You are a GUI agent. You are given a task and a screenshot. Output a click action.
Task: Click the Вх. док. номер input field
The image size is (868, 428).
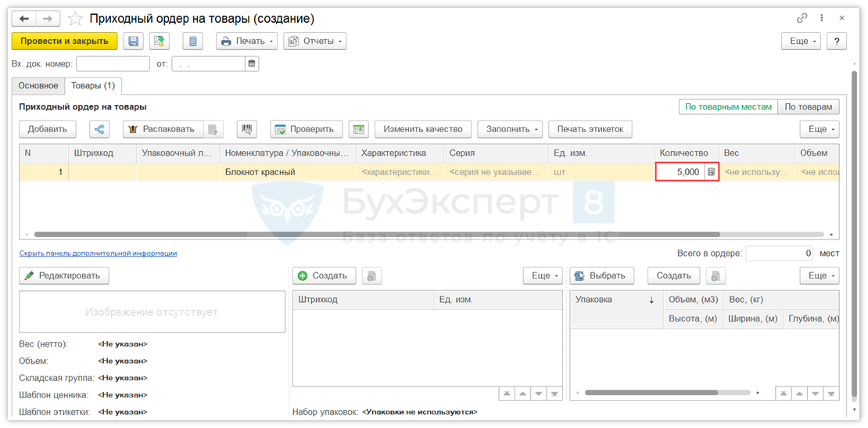pos(113,63)
